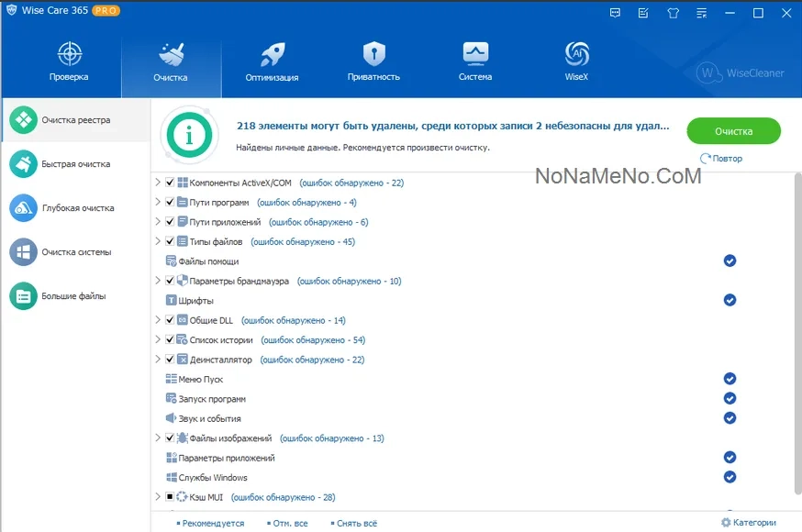This screenshot has width=802, height=532.
Task: Expand the Пути программ entry
Action: point(158,202)
